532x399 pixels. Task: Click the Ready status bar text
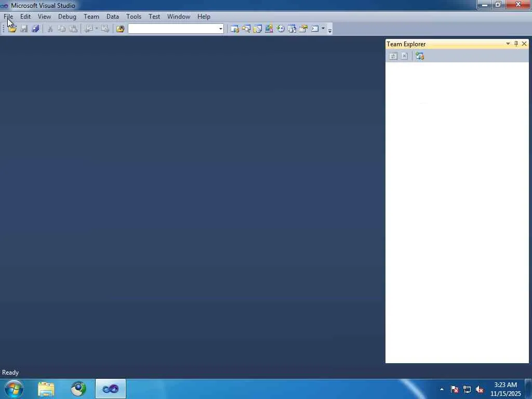[10, 373]
